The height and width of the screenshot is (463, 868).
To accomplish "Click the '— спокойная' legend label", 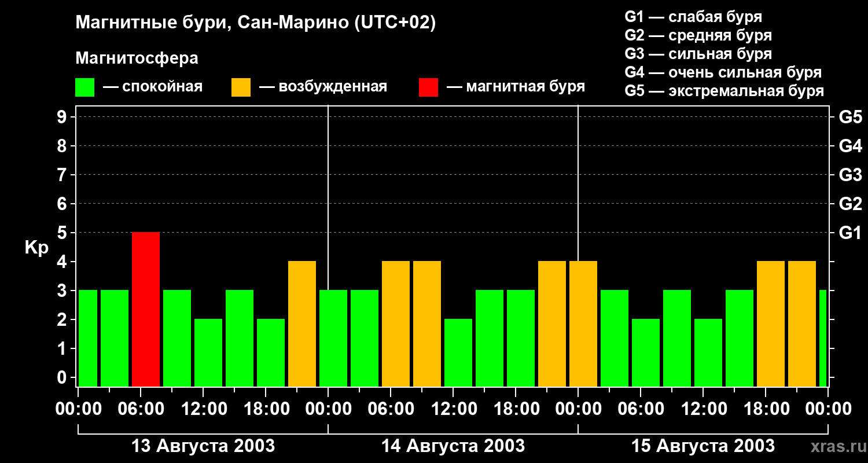I will click(153, 87).
